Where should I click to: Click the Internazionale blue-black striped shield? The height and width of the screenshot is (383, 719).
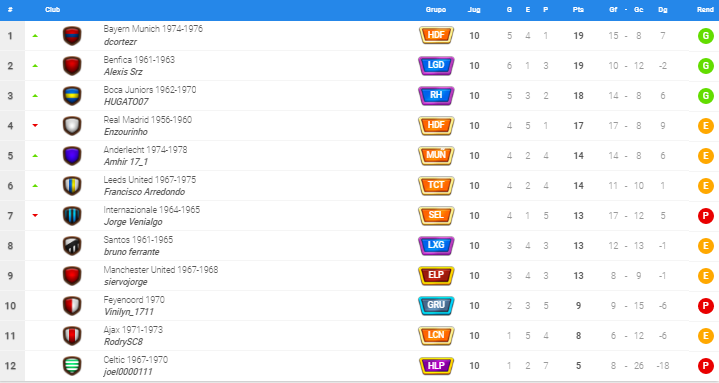coord(72,216)
